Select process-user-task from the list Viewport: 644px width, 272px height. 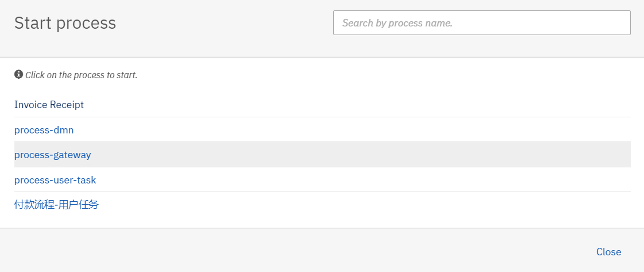(55, 180)
